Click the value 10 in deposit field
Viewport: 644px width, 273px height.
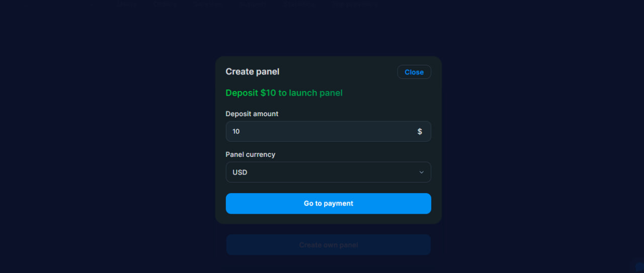tap(236, 131)
